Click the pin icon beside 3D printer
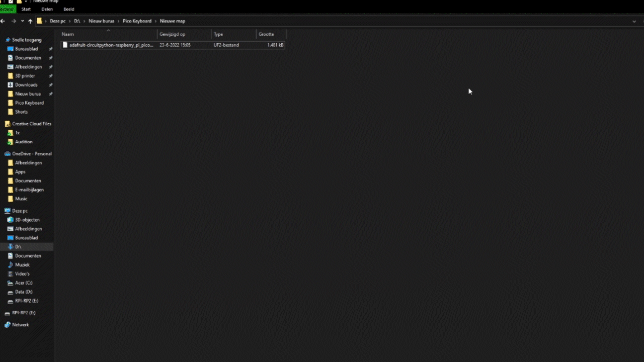644x362 pixels. 51,76
